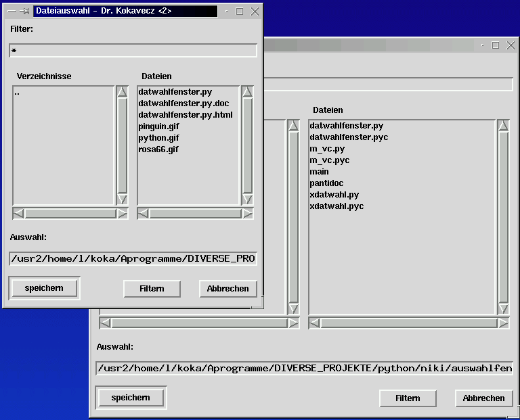Maximize the background file dialog window
Screen dimensions: 520x420
tap(495, 45)
